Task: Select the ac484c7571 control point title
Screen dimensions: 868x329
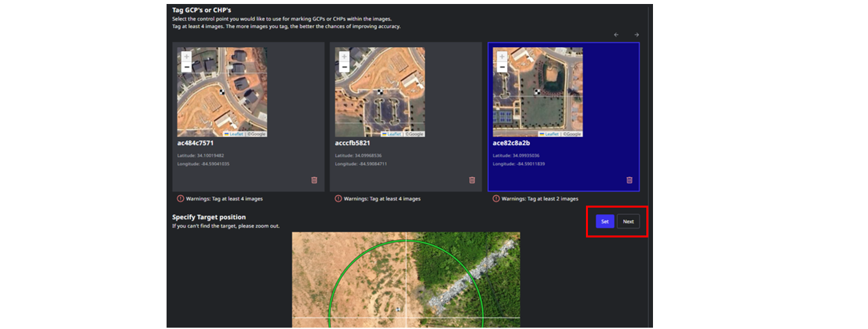Action: point(195,143)
